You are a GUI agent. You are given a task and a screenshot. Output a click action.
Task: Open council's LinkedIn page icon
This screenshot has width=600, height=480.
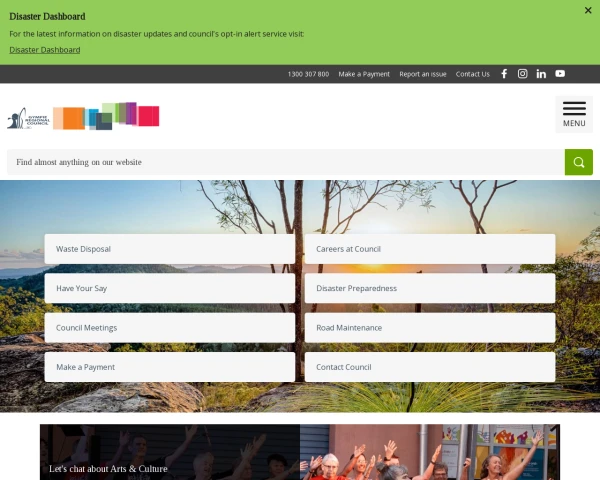541,74
